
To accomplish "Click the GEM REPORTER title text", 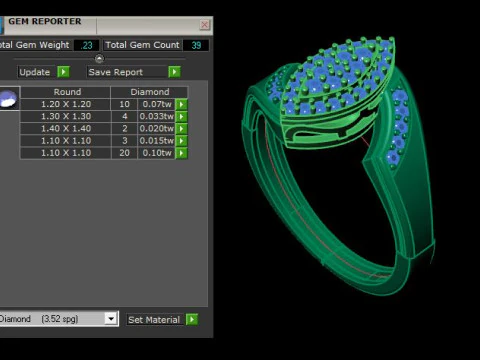I will coord(45,21).
